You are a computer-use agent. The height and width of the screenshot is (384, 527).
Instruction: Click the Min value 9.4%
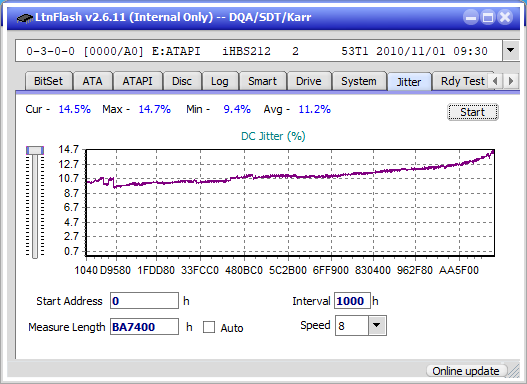237,109
